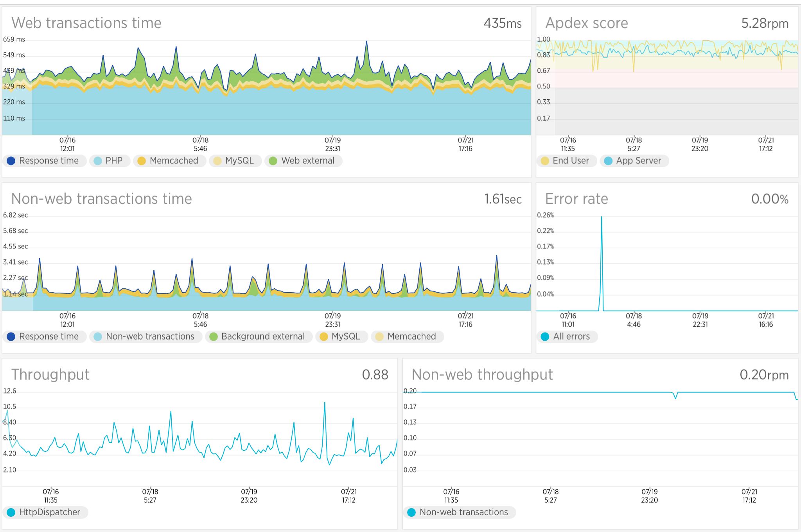
Task: Toggle the PHP legend series
Action: click(110, 161)
